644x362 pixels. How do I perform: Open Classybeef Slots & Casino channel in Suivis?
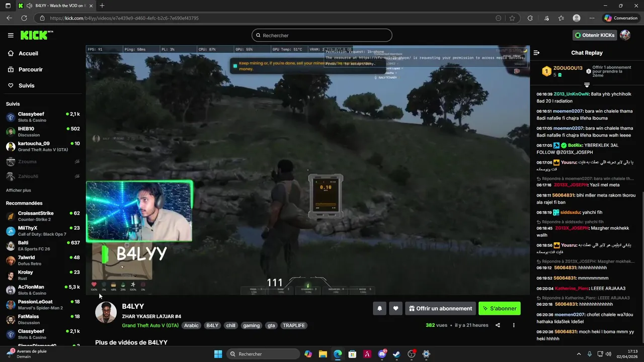click(x=43, y=117)
